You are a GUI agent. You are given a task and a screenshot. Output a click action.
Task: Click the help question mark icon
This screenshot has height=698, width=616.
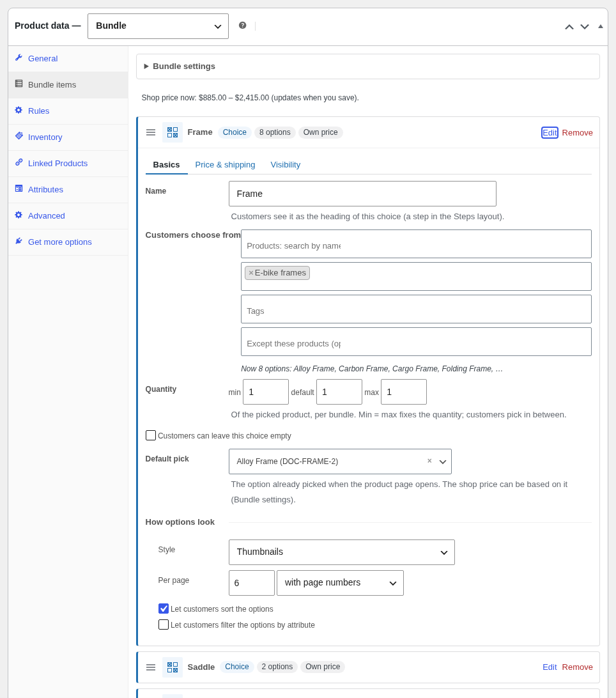242,26
